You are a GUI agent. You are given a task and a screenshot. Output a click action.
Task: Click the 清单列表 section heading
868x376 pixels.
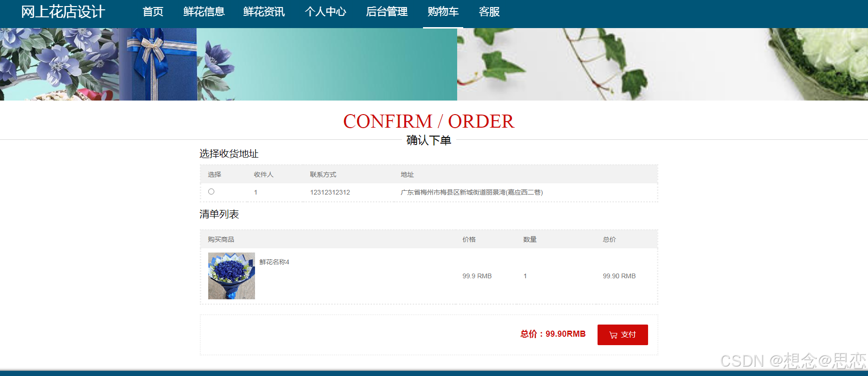tap(219, 214)
